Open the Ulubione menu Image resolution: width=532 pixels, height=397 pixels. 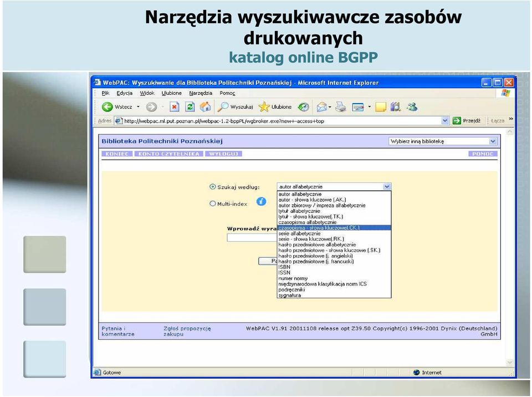pos(172,93)
